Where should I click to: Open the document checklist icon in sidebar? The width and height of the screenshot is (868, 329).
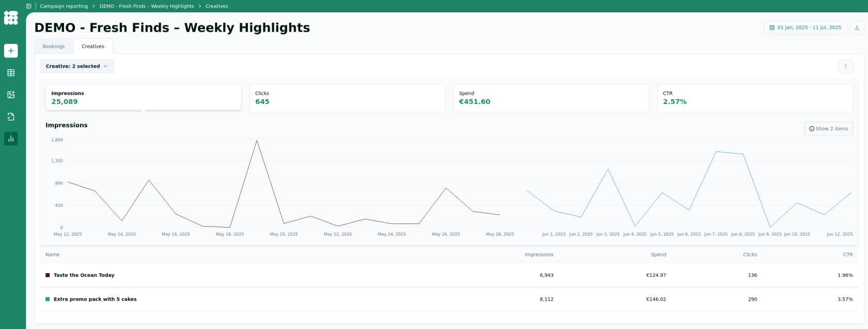[x=11, y=117]
